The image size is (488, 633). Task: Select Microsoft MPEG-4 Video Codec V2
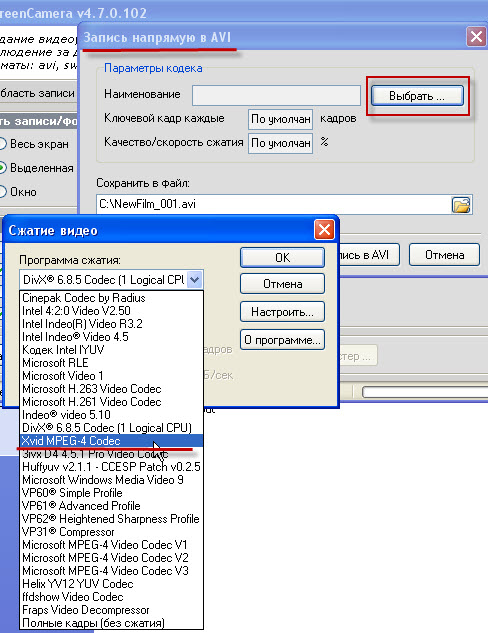(x=111, y=558)
